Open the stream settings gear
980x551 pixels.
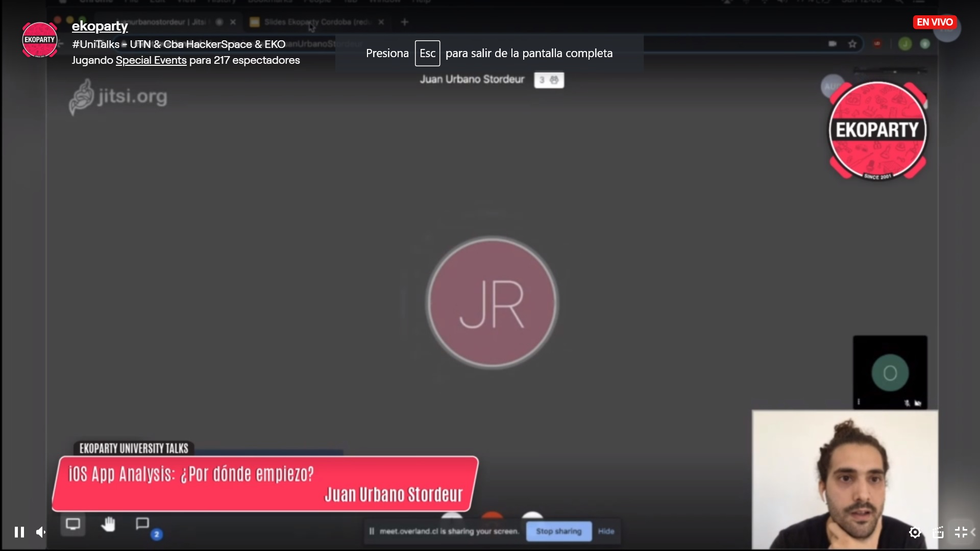point(915,532)
